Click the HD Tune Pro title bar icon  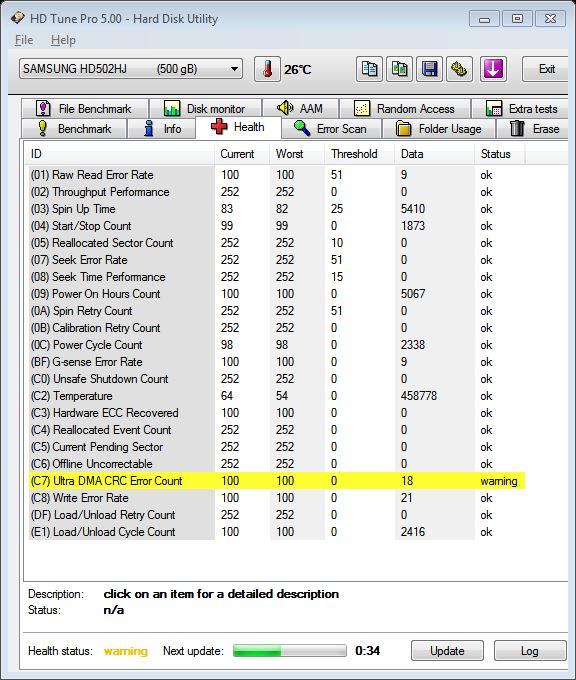pos(18,18)
